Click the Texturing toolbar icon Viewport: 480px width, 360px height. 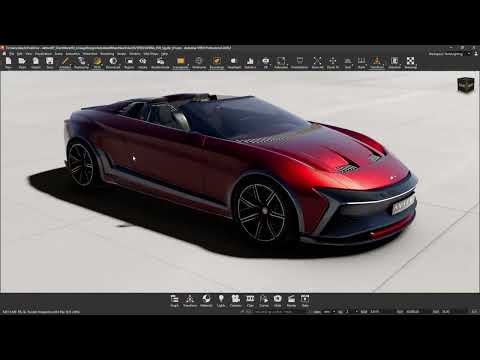point(394,61)
